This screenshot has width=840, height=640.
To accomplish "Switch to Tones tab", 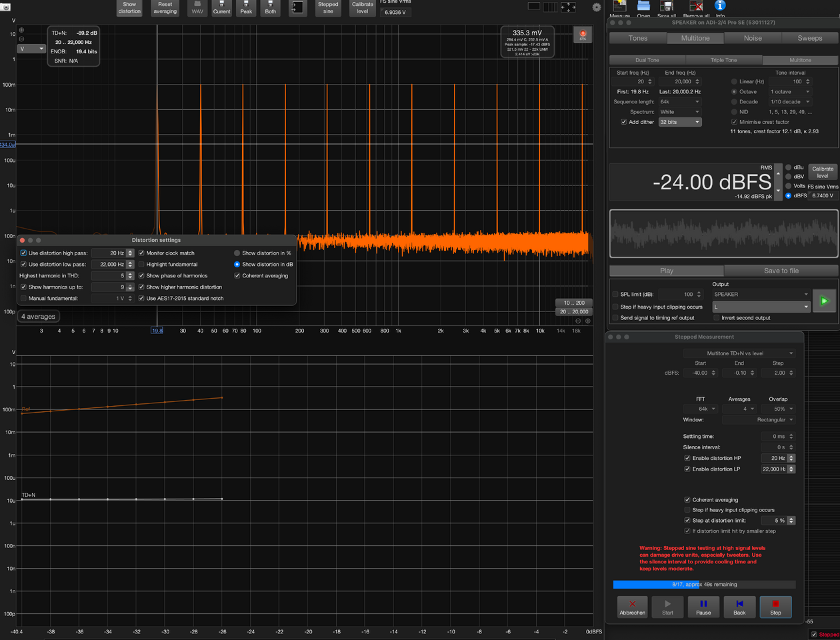I will [x=638, y=38].
